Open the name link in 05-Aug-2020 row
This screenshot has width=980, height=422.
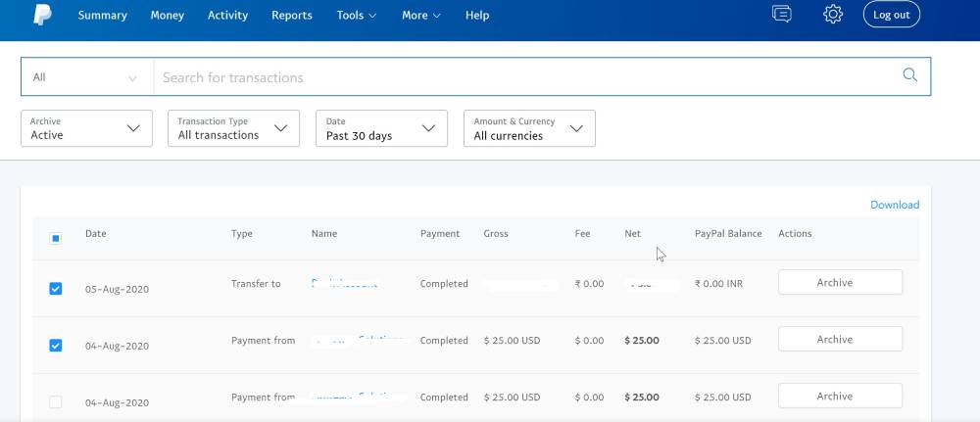pyautogui.click(x=344, y=283)
